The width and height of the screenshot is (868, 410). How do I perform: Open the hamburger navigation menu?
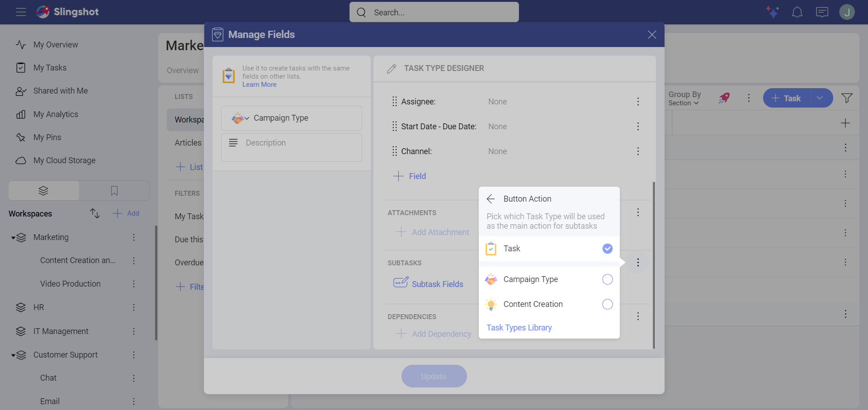21,12
